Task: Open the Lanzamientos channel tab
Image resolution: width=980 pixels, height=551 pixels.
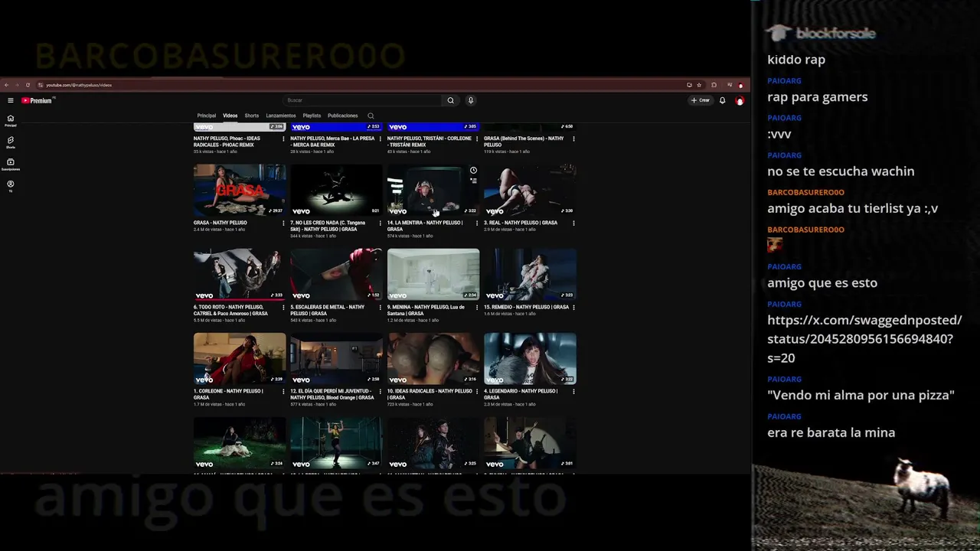Action: pos(281,116)
